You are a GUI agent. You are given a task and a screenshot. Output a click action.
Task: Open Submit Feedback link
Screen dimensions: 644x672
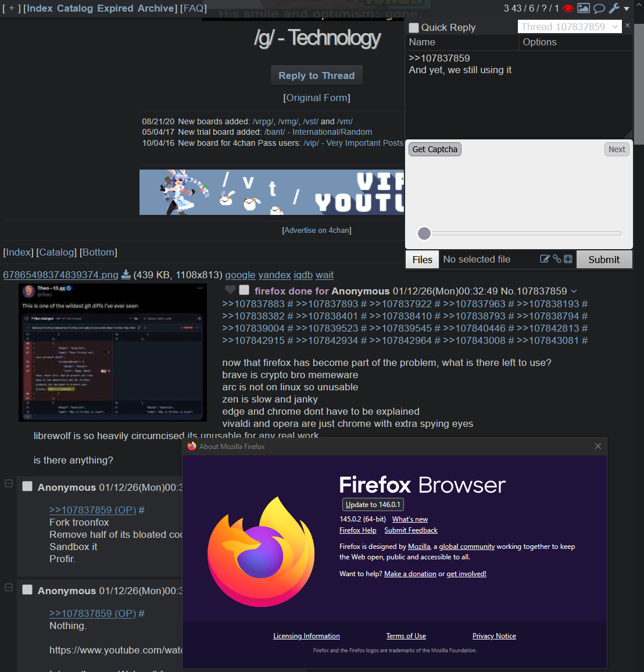click(x=411, y=530)
